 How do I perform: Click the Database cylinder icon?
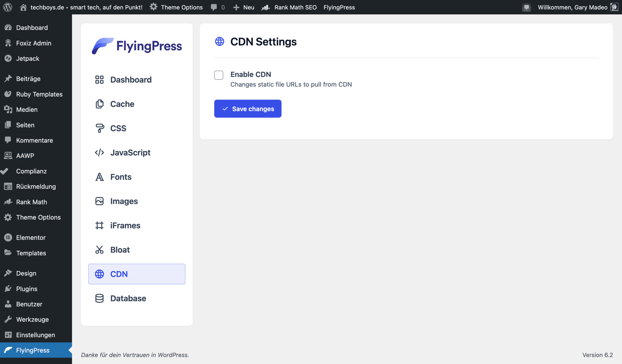pyautogui.click(x=99, y=298)
